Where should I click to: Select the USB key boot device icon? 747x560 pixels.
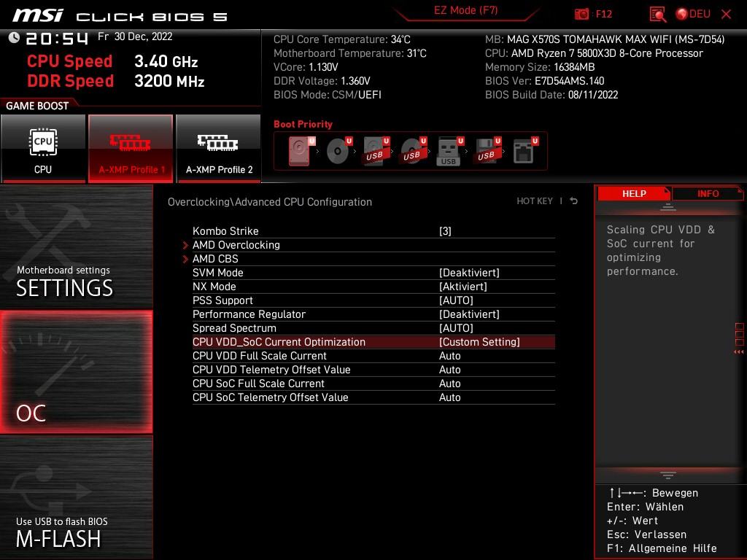click(449, 151)
